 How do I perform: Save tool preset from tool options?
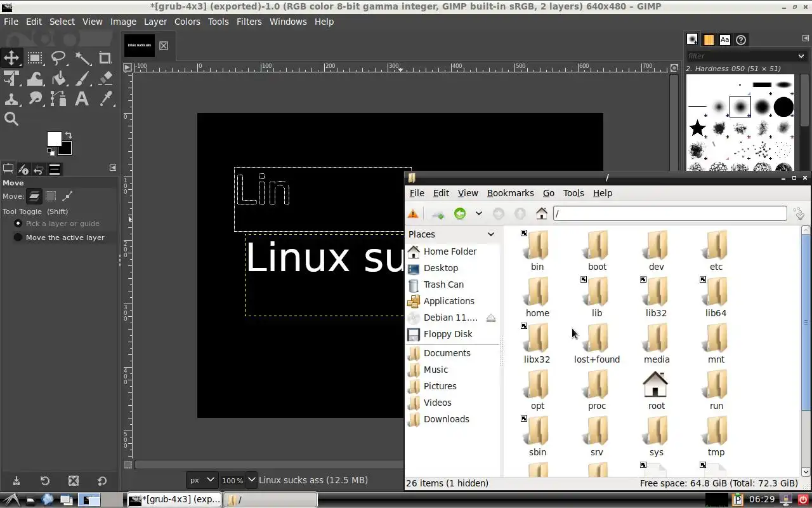[16, 481]
